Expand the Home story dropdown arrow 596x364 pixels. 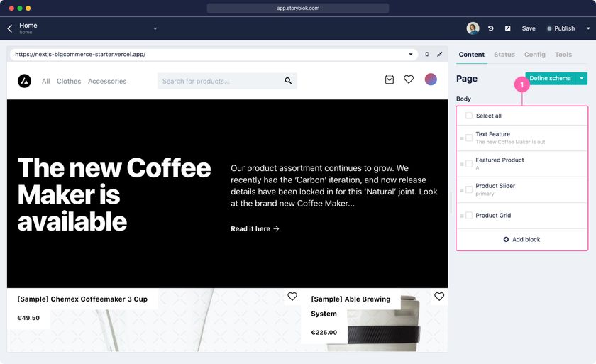[x=155, y=28]
